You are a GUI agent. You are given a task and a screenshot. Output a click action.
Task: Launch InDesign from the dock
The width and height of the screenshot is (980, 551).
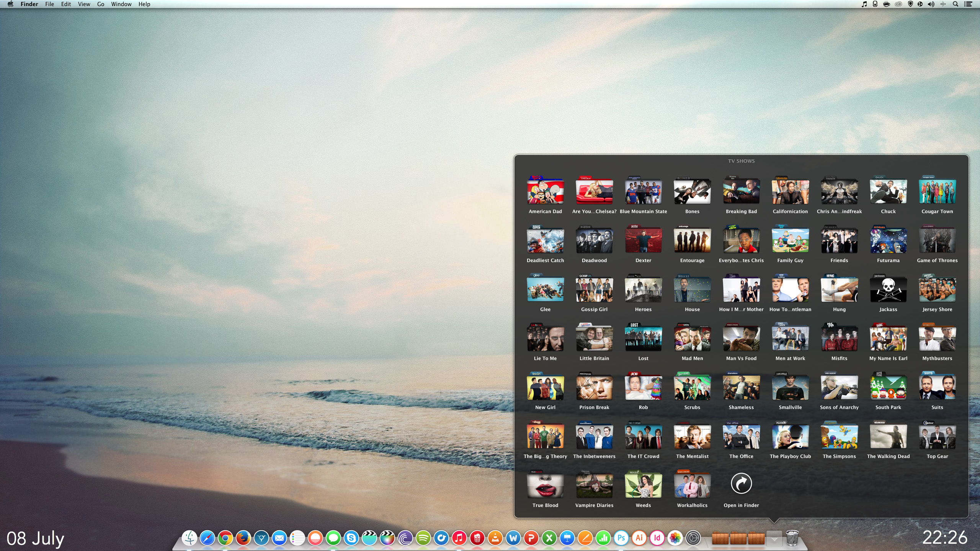pos(657,538)
